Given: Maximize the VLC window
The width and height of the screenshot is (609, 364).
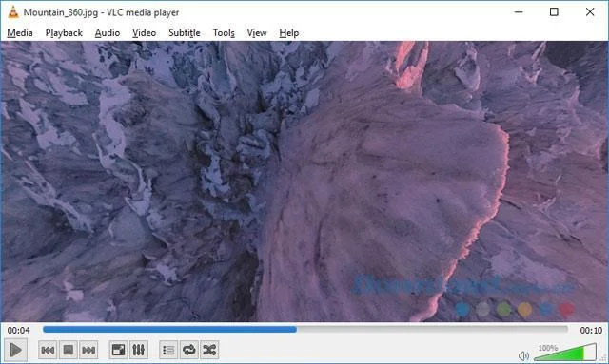Looking at the screenshot, I should click(x=554, y=12).
